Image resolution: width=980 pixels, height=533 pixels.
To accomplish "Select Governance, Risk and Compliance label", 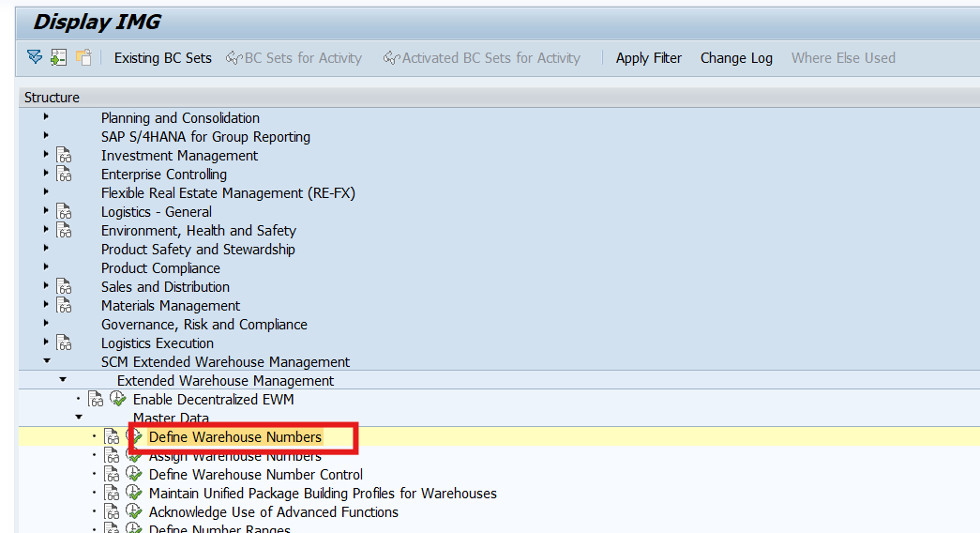I will click(x=204, y=324).
